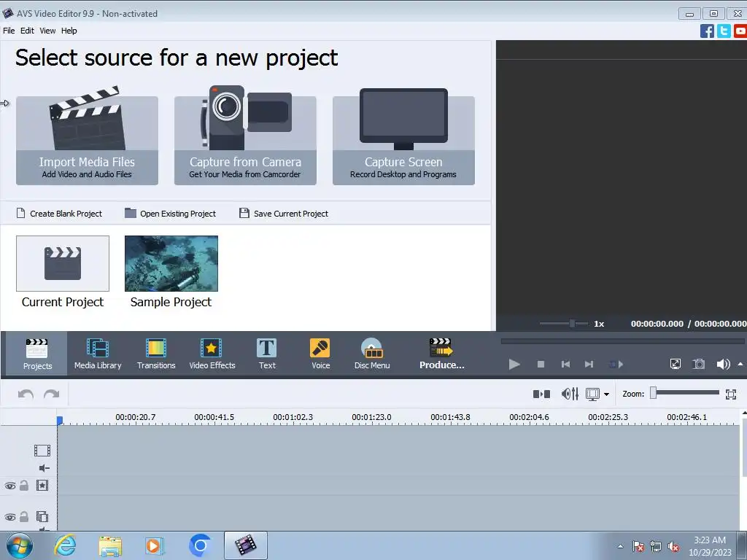Open the Projects tab

coord(37,354)
